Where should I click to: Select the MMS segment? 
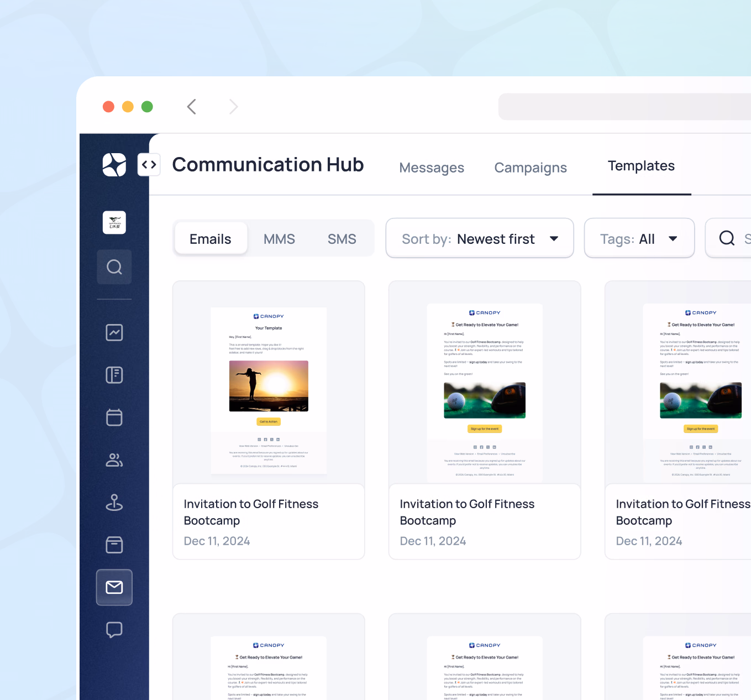pos(279,239)
